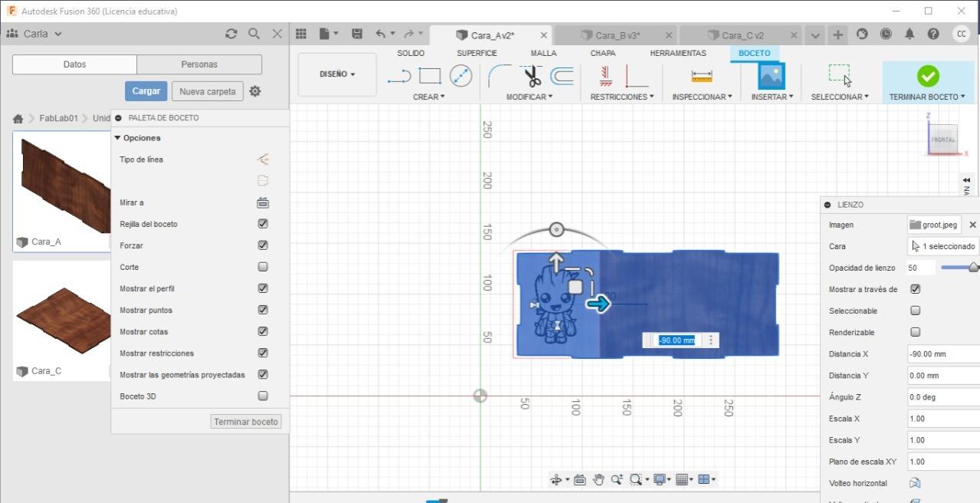
Task: Toggle Rejilla del boceto checkbox
Action: 263,224
